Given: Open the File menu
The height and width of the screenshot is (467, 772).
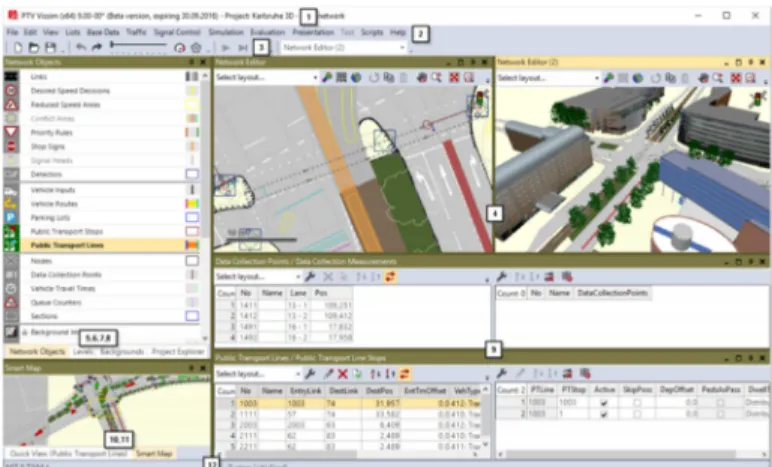Looking at the screenshot, I should pyautogui.click(x=12, y=32).
